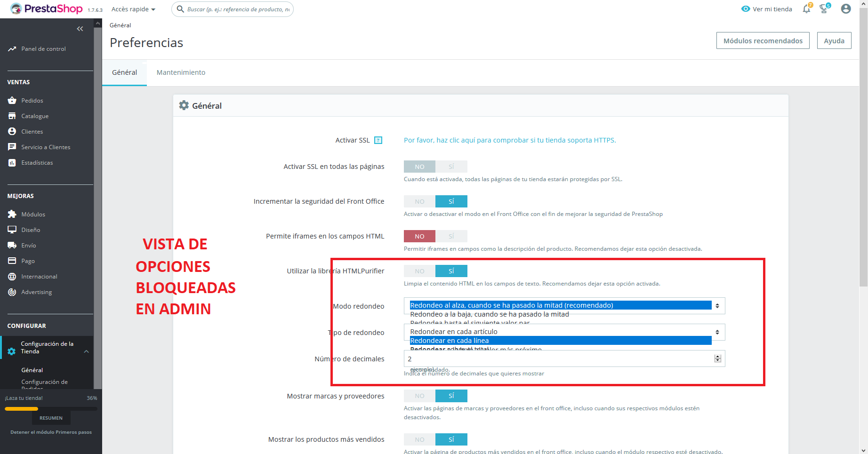Click the Envío truck icon
The image size is (868, 454).
(12, 245)
